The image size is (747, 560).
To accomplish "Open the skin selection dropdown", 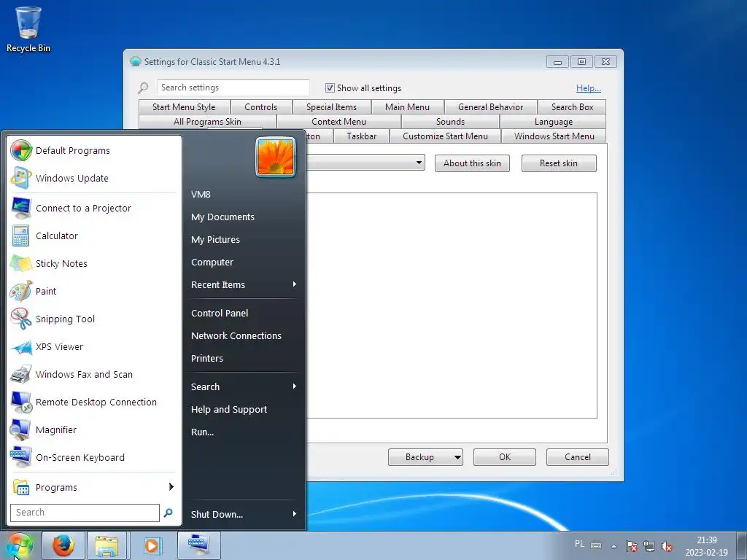I will tap(419, 163).
